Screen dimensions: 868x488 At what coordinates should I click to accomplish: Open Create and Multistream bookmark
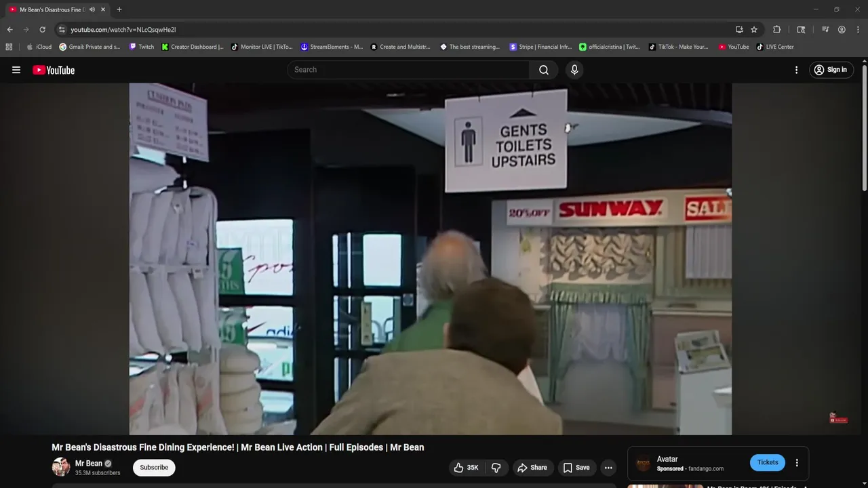[x=401, y=47]
